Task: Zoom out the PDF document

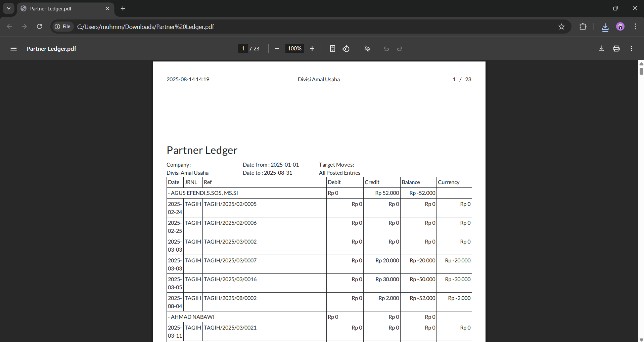Action: tap(277, 49)
